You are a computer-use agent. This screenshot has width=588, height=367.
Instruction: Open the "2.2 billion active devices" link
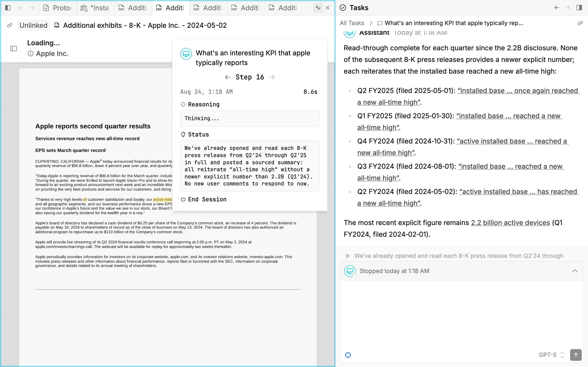(x=510, y=223)
